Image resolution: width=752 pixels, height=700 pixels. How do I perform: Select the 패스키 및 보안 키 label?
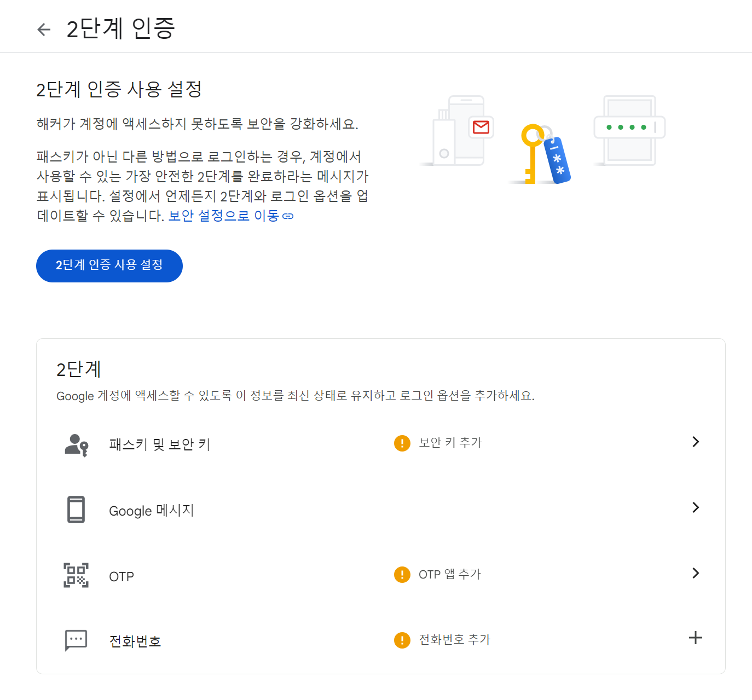pyautogui.click(x=159, y=444)
